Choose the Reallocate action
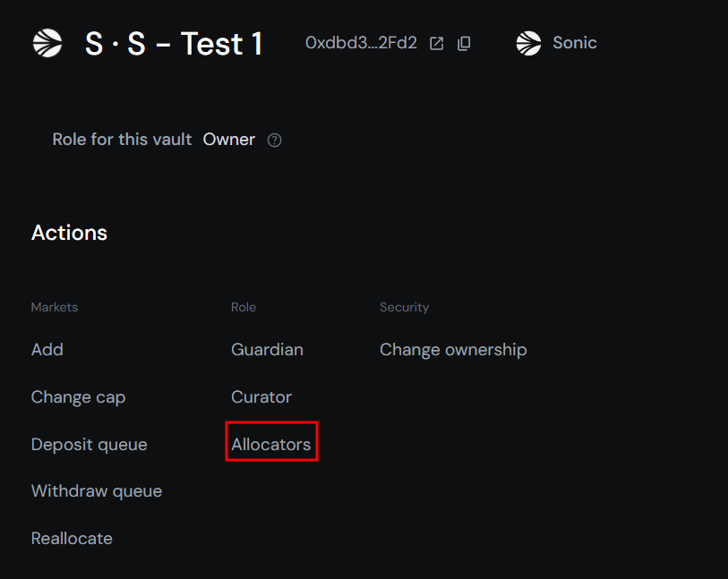The width and height of the screenshot is (728, 579). click(72, 539)
